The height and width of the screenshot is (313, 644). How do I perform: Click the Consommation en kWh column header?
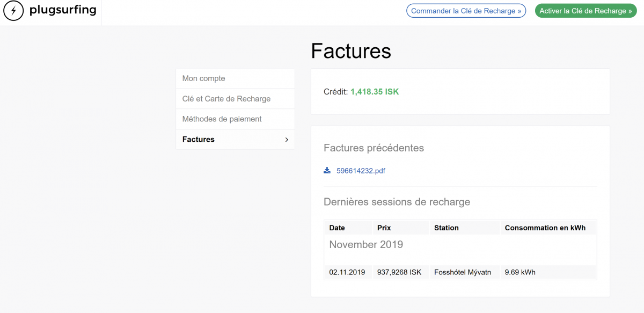tap(545, 228)
